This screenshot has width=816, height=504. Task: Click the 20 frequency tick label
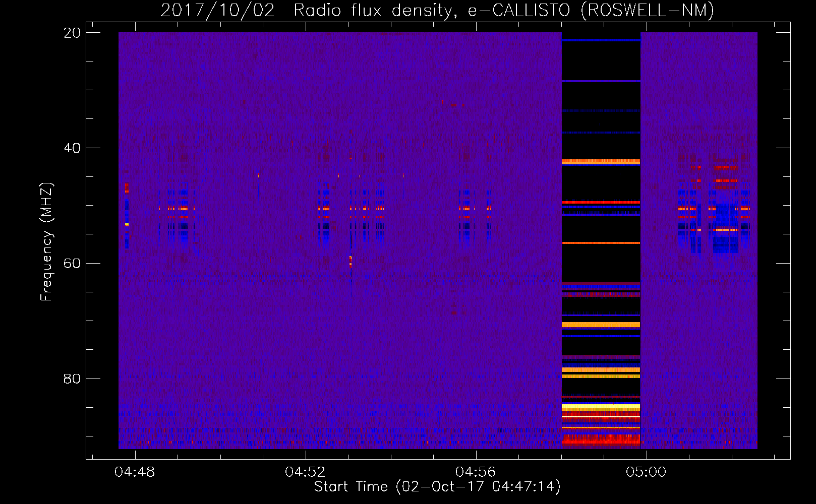[x=72, y=33]
